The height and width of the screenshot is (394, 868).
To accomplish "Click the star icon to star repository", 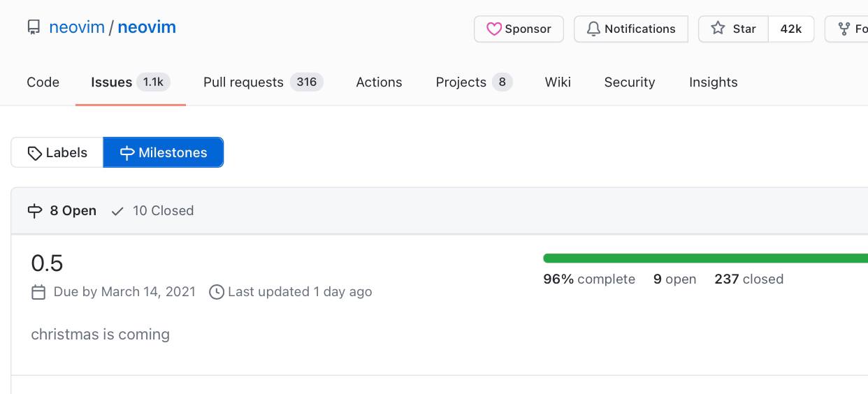I will tap(718, 29).
